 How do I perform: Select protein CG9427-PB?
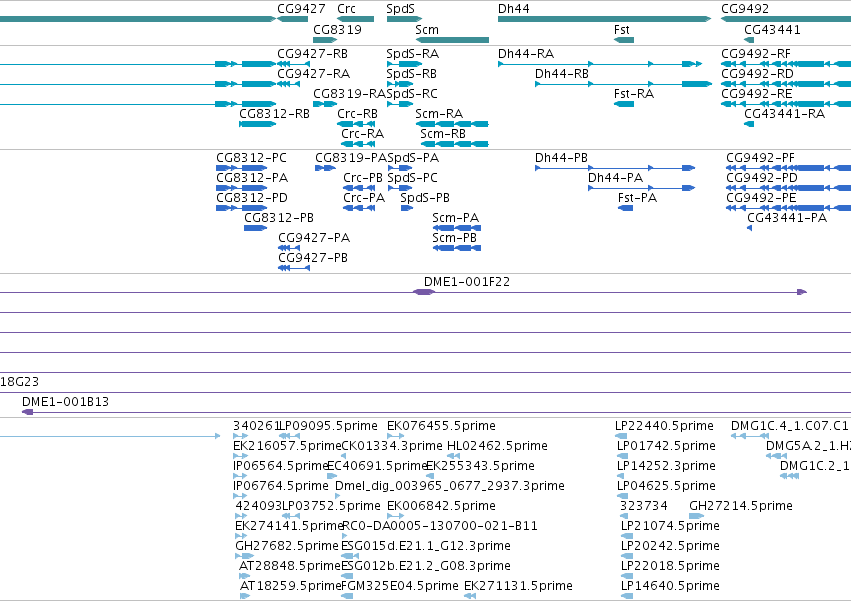[x=294, y=268]
